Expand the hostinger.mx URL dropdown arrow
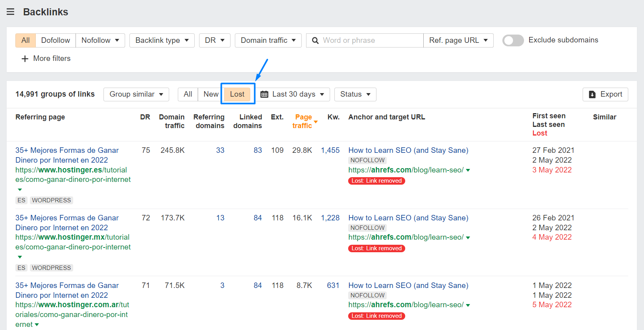This screenshot has height=330, width=644. [x=20, y=257]
